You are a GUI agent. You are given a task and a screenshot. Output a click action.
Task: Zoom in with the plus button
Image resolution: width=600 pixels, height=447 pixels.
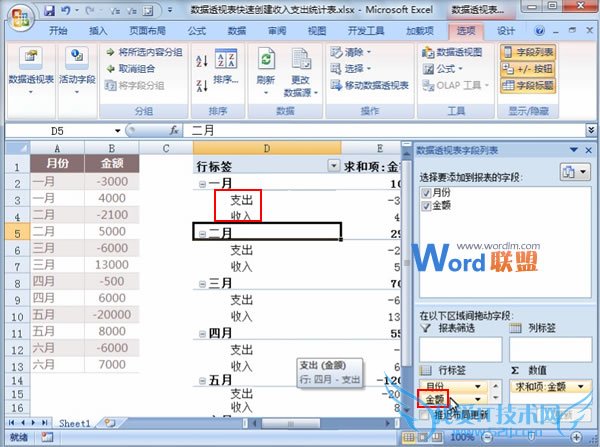576,437
